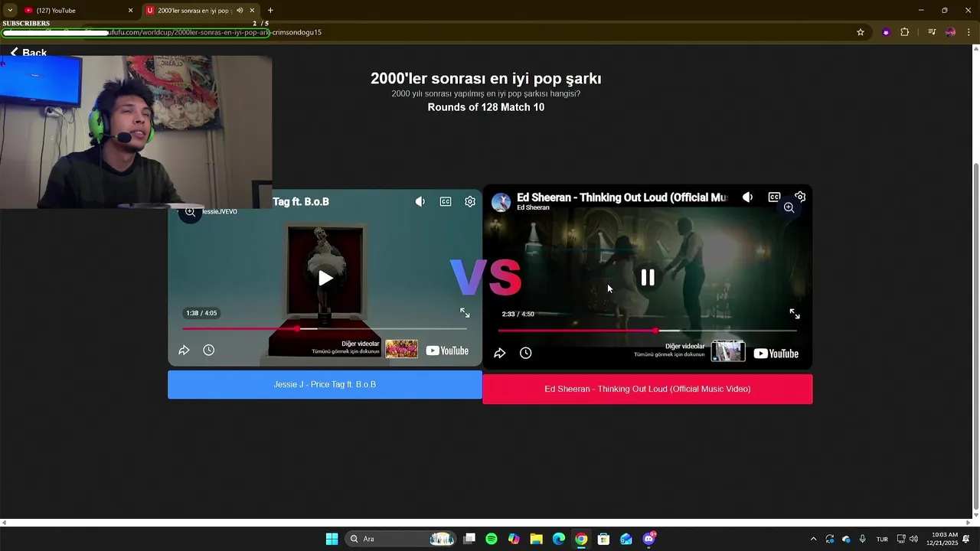
Task: Mute the Ed Sheeran video volume icon
Action: point(748,197)
